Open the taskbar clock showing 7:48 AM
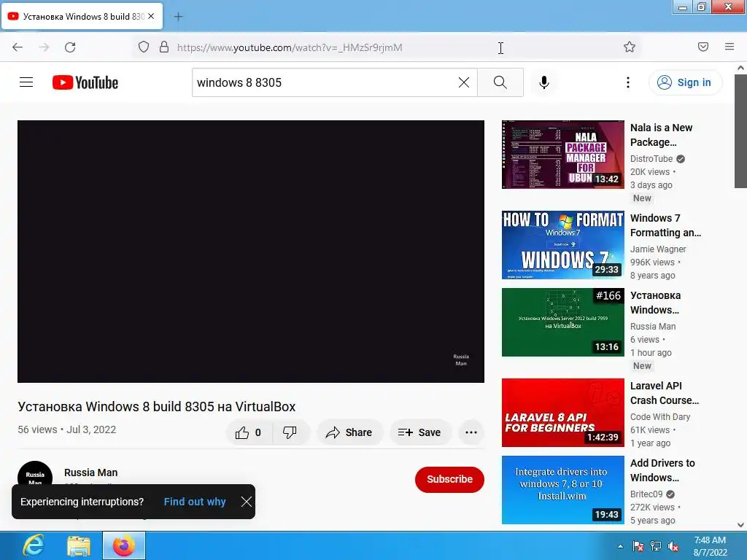This screenshot has width=747, height=560. click(710, 546)
